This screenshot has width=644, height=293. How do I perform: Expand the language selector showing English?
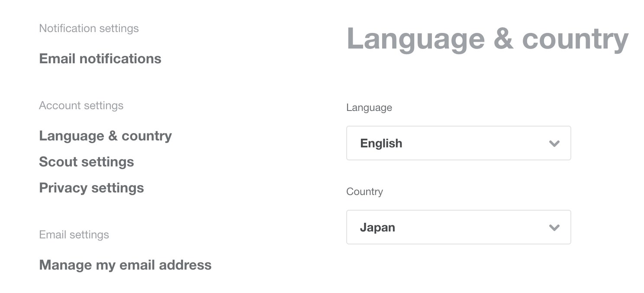[458, 143]
